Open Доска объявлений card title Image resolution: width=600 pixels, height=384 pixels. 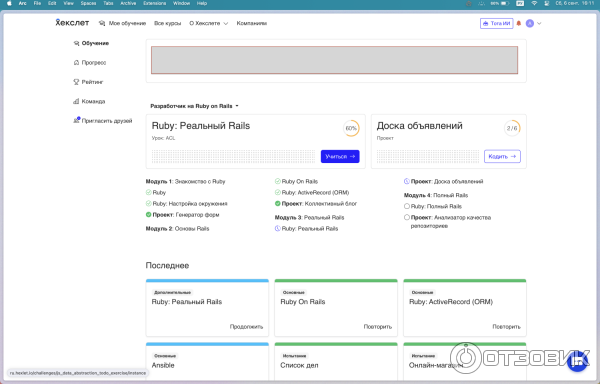(419, 126)
